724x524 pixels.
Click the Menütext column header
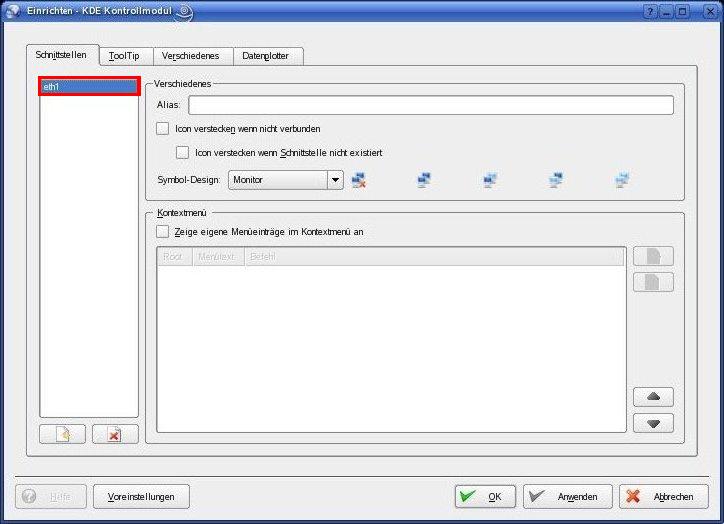pyautogui.click(x=218, y=256)
